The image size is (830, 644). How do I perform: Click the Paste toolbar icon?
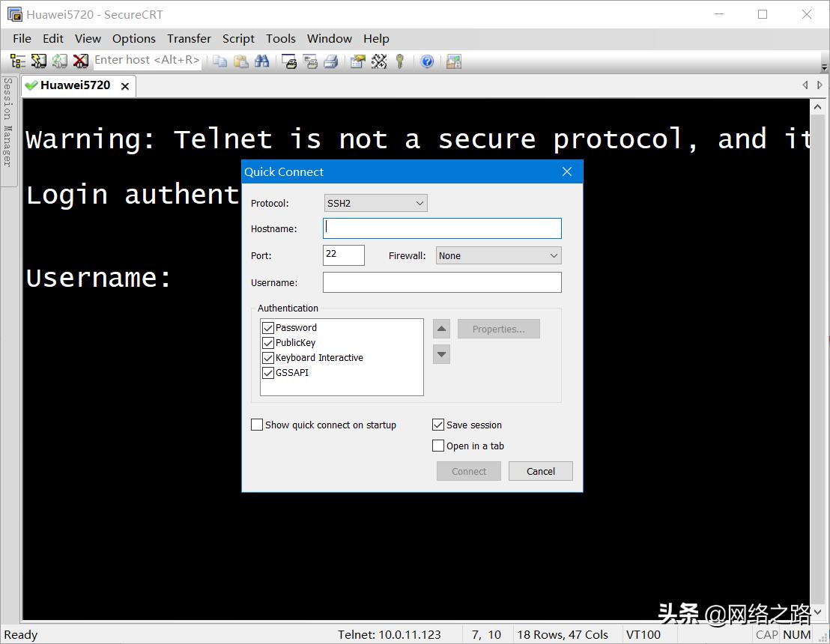[x=241, y=61]
